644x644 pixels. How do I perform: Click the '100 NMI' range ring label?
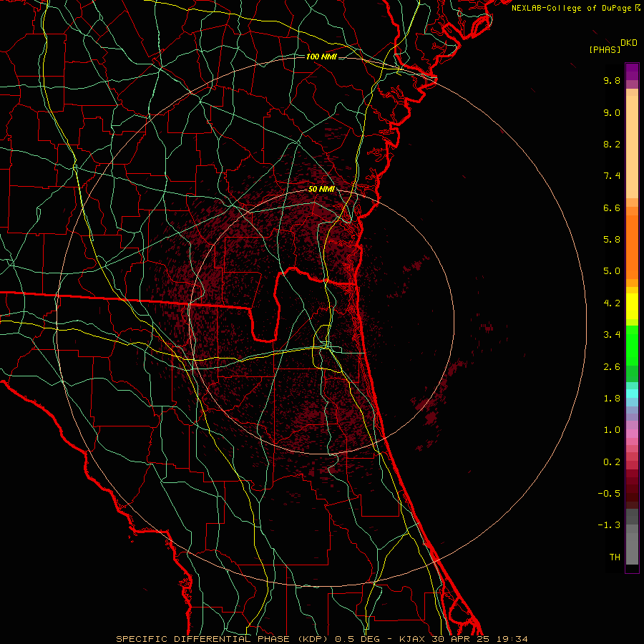click(x=321, y=57)
